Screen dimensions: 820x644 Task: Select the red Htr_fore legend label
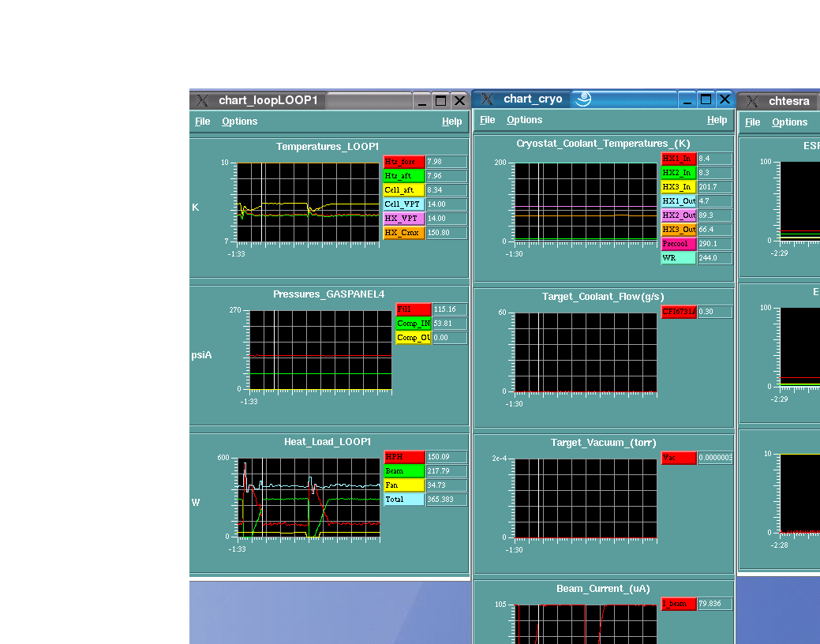tap(404, 162)
